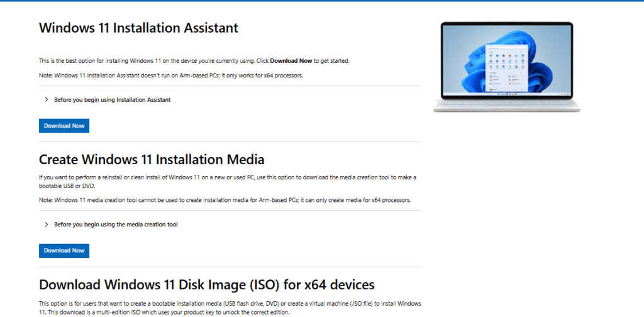Click the Windows 11 laptop image
The height and width of the screenshot is (317, 644).
(x=507, y=67)
